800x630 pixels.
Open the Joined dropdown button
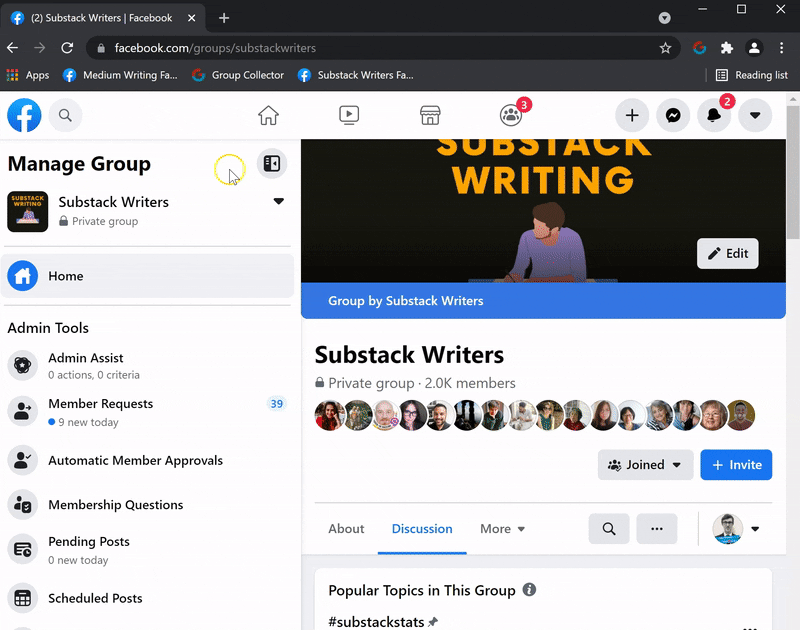point(645,465)
